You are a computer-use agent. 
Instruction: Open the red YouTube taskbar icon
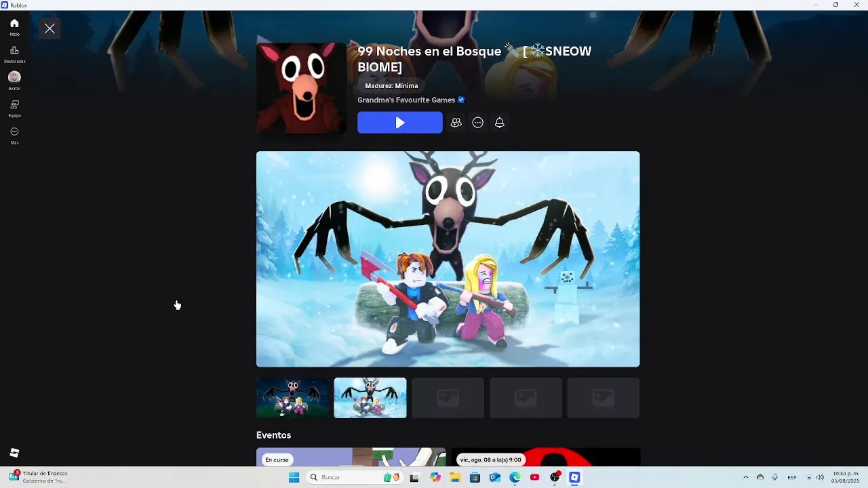click(535, 477)
